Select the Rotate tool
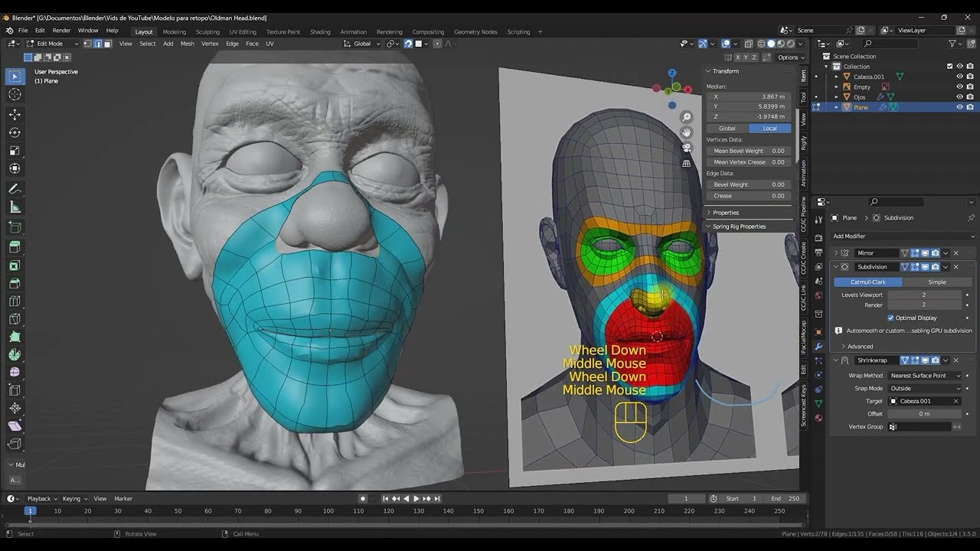 [15, 132]
